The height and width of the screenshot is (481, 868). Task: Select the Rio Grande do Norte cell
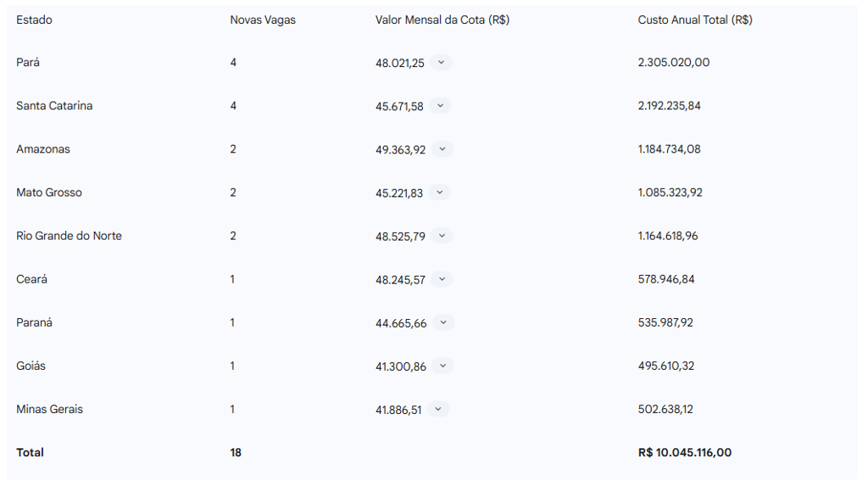coord(69,236)
